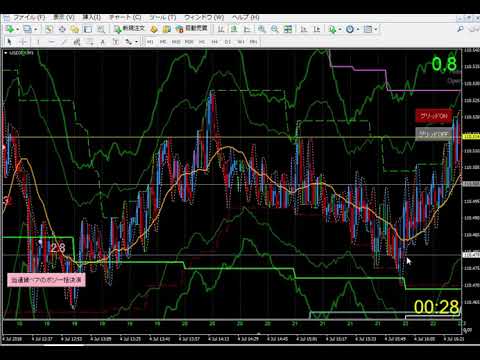Open a new chart via the toolbar icon
The image size is (480, 360).
coord(10,29)
